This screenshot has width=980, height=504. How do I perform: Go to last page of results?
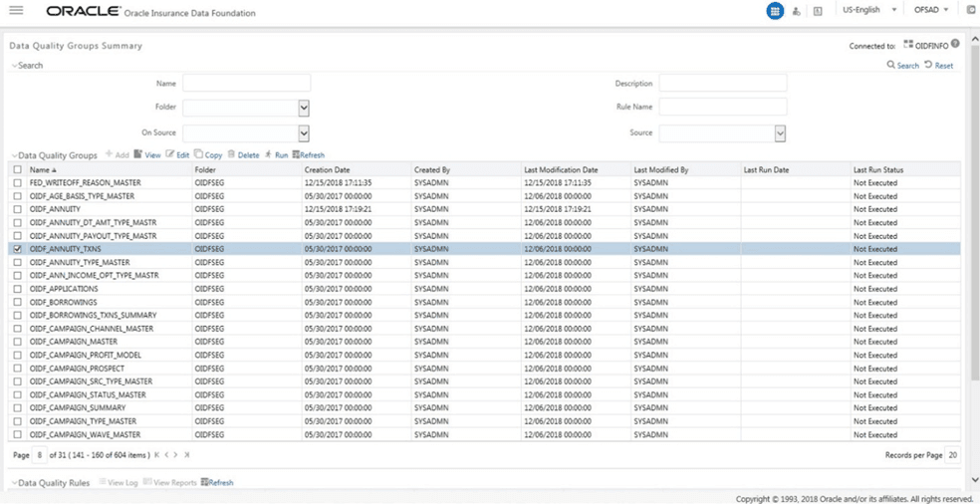187,455
